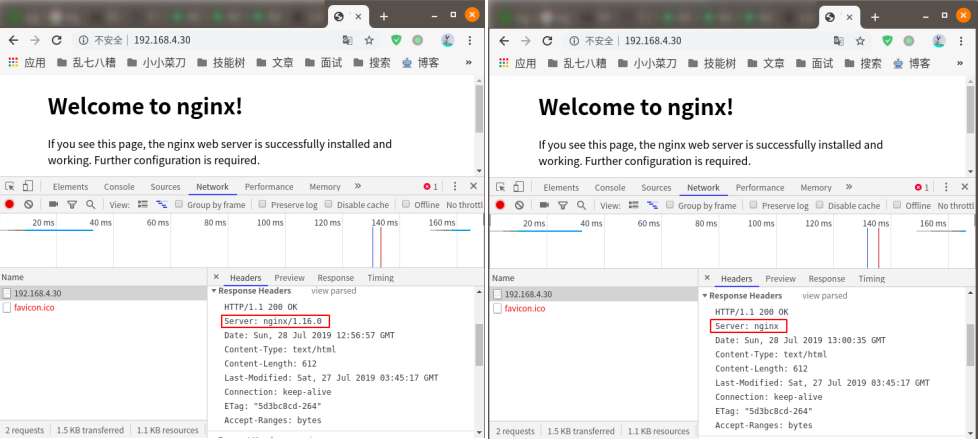978x446 pixels.
Task: Toggle Offline checkbox in right DevTools
Action: click(897, 205)
